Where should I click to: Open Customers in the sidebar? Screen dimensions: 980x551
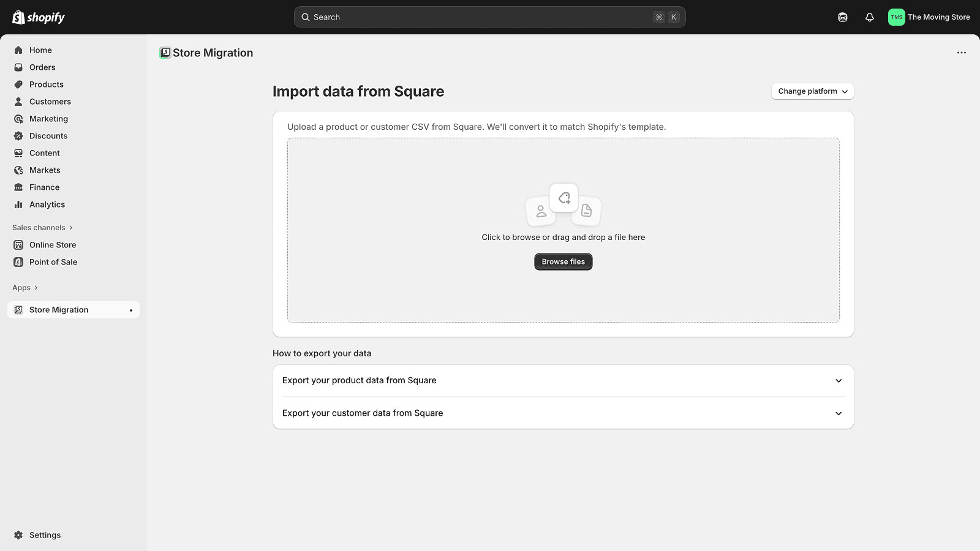73,102
